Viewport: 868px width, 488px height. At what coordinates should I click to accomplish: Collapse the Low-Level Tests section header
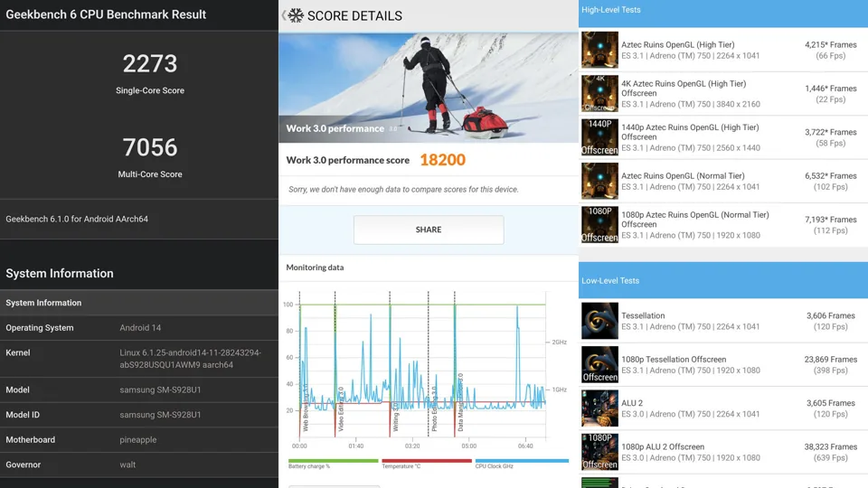pos(722,280)
